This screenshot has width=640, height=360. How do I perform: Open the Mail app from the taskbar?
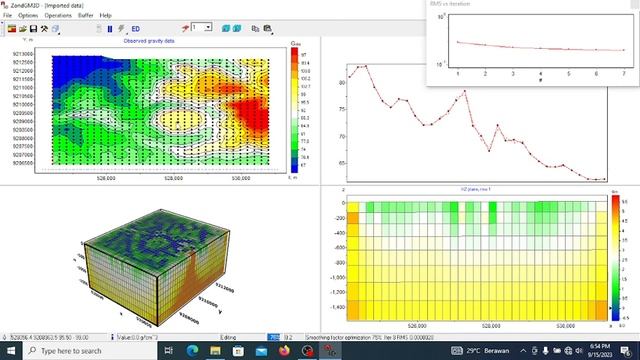(261, 351)
